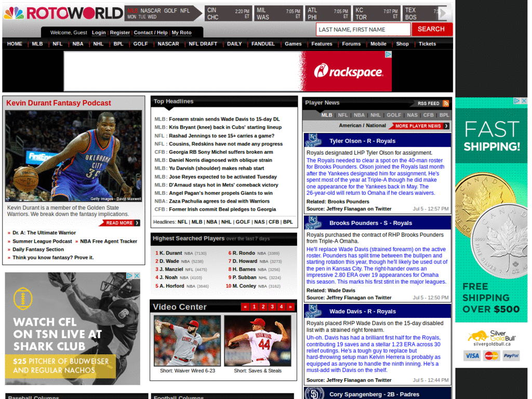This screenshot has height=399, width=532.
Task: Click the Register link
Action: click(120, 33)
